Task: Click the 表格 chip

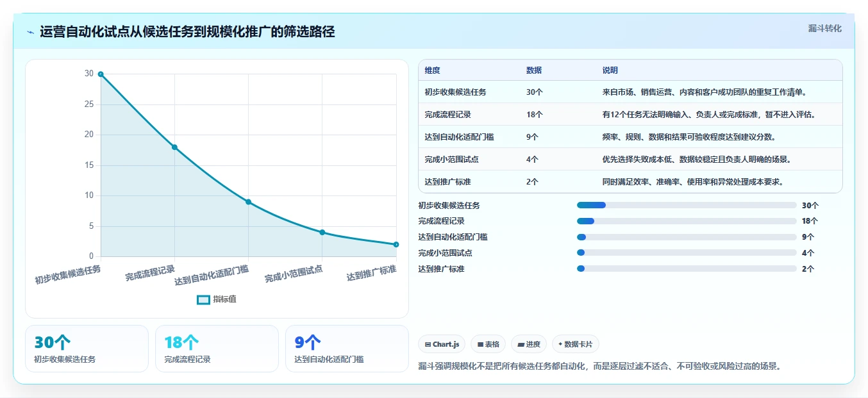Action: click(488, 344)
